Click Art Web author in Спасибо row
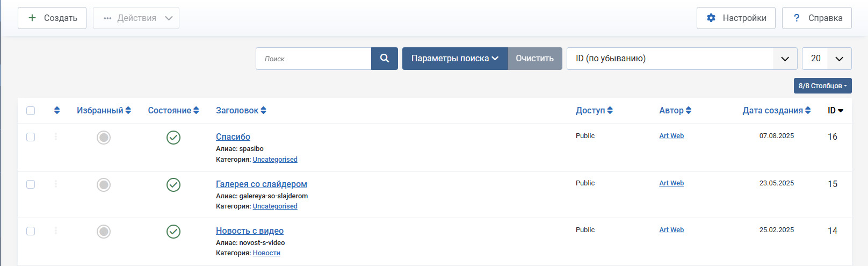 pyautogui.click(x=671, y=136)
